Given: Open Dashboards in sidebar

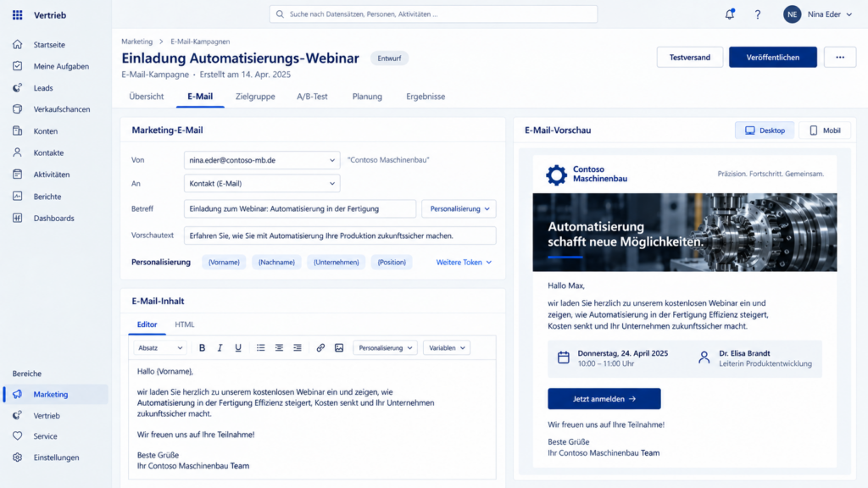Looking at the screenshot, I should [55, 218].
